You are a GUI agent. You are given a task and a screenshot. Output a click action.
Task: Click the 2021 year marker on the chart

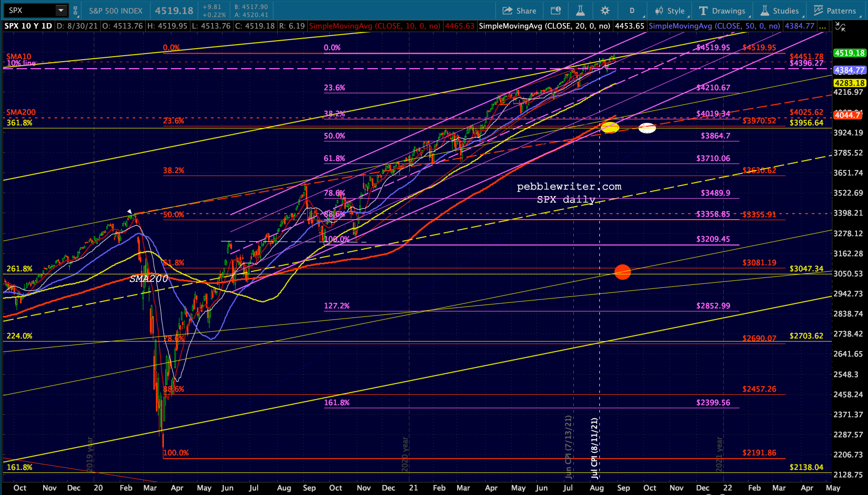720,454
